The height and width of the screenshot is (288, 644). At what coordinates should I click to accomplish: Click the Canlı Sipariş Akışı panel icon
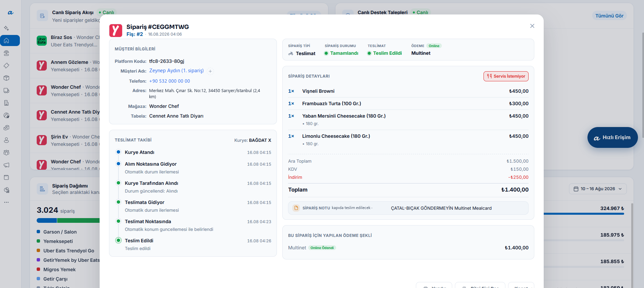[x=42, y=15]
